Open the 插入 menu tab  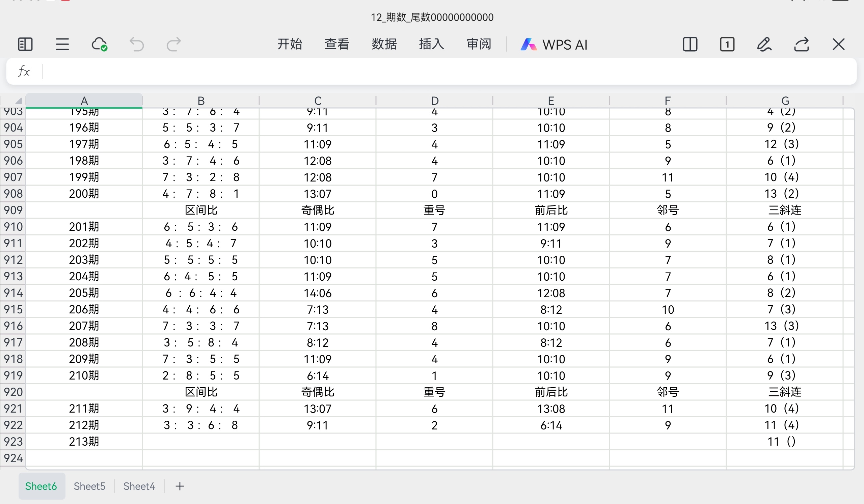431,44
